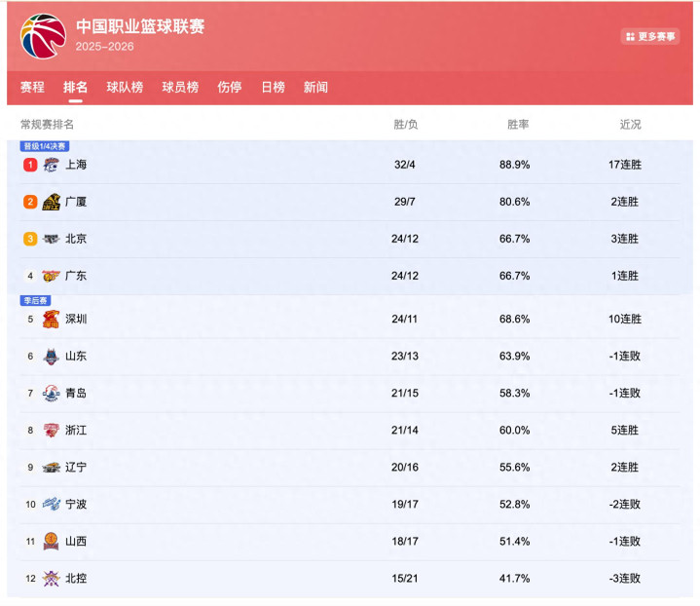Click the 近况 column header
The height and width of the screenshot is (606, 700).
coord(630,125)
